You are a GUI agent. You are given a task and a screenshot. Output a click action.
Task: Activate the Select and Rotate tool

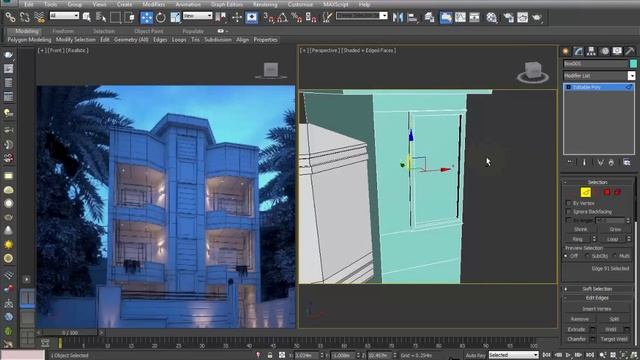[161, 17]
